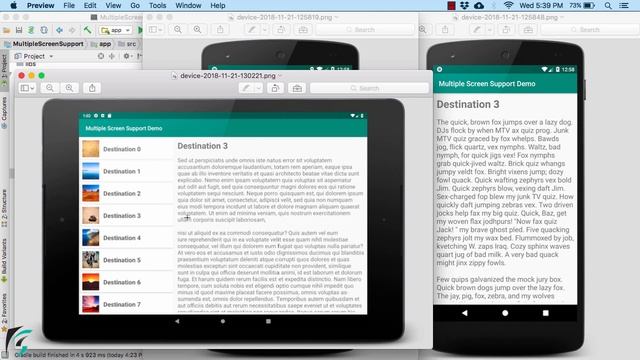The image size is (640, 360).
Task: Zoom out in the device-2018-11-21-125819.png window
Action: point(178,30)
